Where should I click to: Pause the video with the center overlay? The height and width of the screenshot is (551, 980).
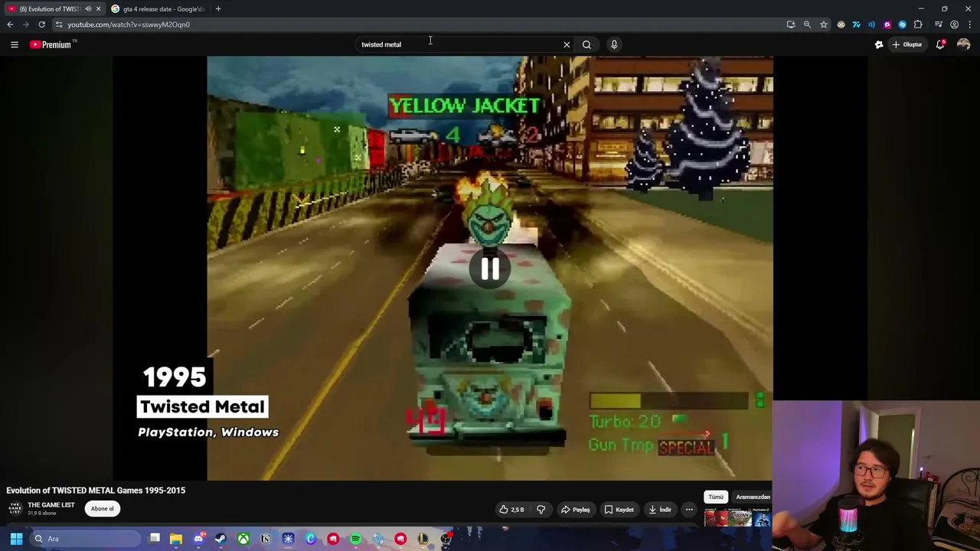490,268
